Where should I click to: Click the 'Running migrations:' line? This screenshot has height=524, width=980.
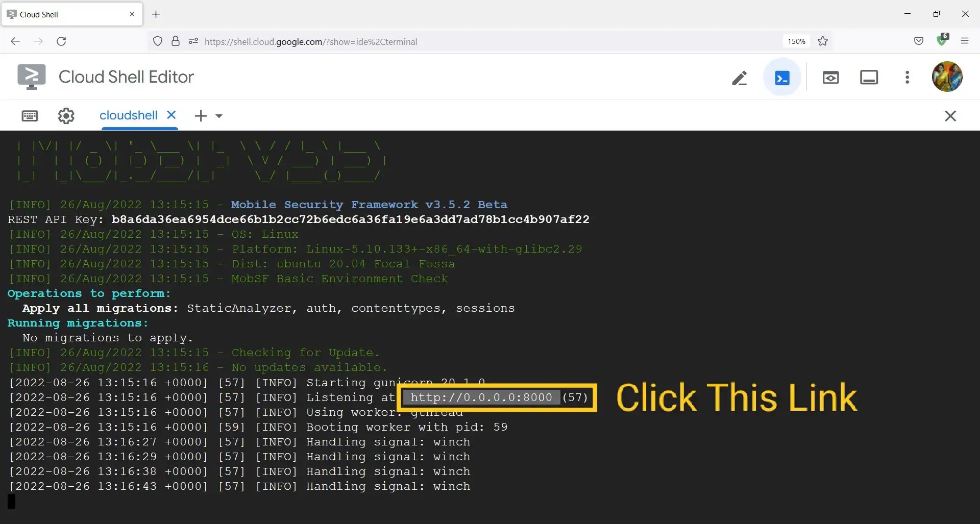pos(78,323)
